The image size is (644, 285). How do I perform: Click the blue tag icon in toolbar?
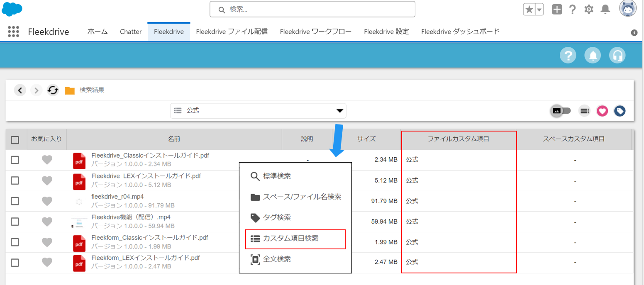click(620, 111)
